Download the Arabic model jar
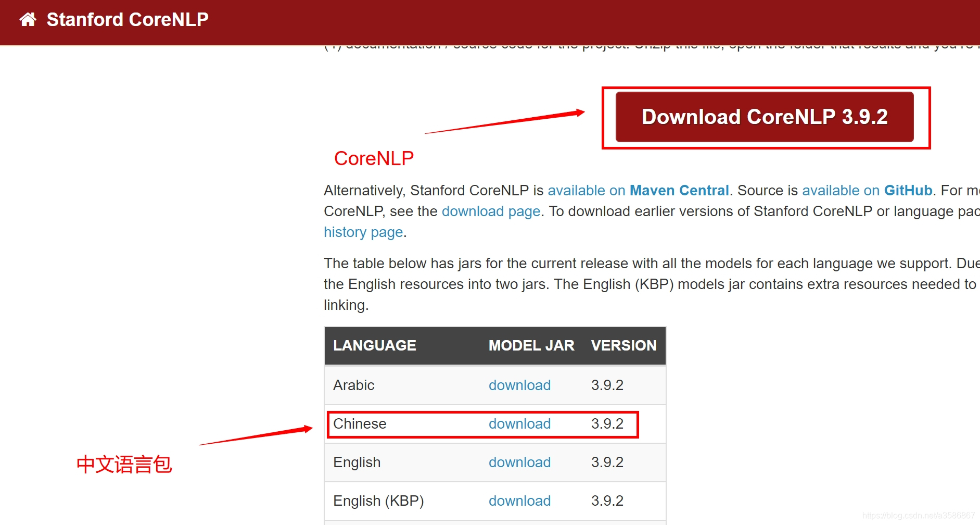The image size is (980, 525). coord(519,385)
